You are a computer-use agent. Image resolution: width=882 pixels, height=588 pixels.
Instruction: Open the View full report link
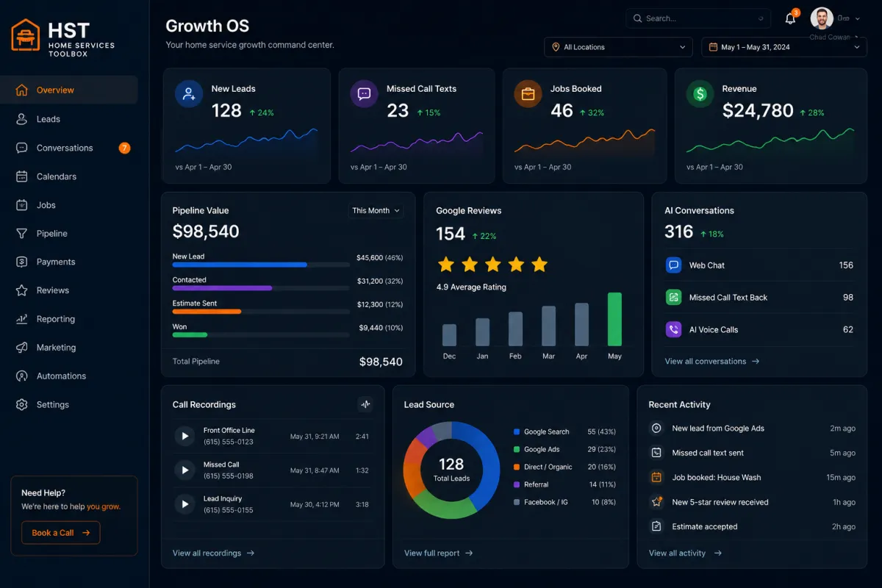(439, 553)
